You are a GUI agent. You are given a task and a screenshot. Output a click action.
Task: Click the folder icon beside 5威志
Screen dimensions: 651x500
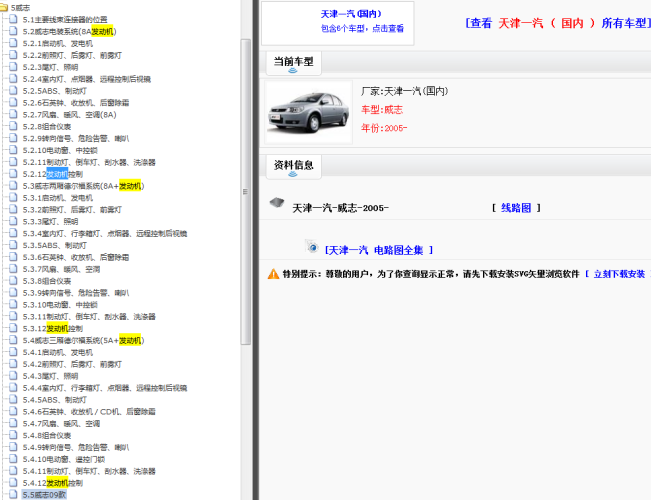pyautogui.click(x=4, y=7)
